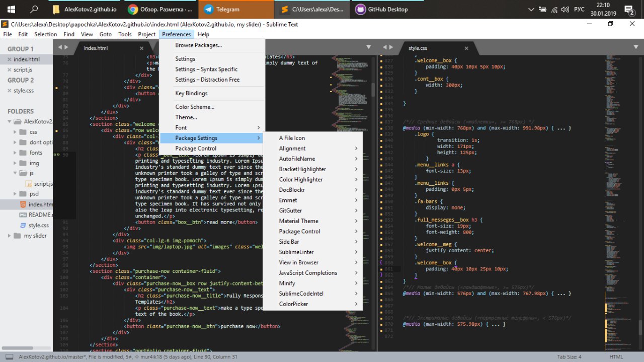Open GitHub Desktop from the taskbar
The height and width of the screenshot is (362, 644).
pyautogui.click(x=387, y=9)
